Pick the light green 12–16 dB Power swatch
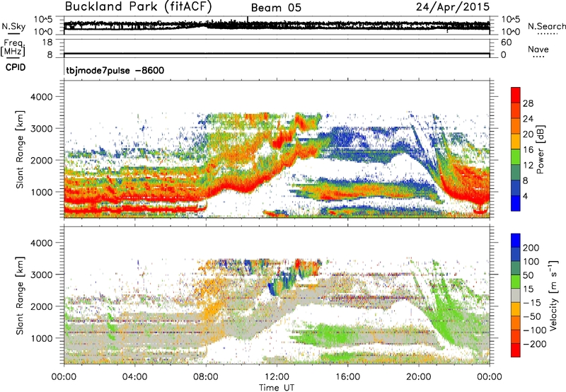The width and height of the screenshot is (566, 392). [516, 157]
